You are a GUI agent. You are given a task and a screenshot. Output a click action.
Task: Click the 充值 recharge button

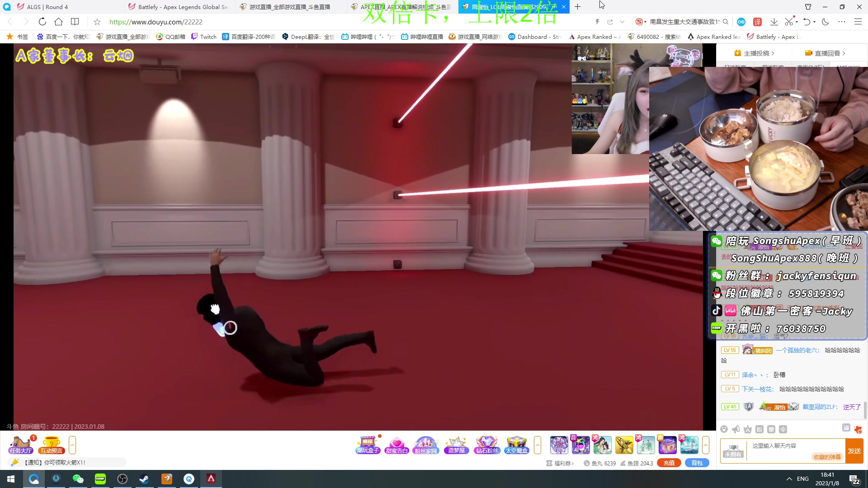[669, 463]
